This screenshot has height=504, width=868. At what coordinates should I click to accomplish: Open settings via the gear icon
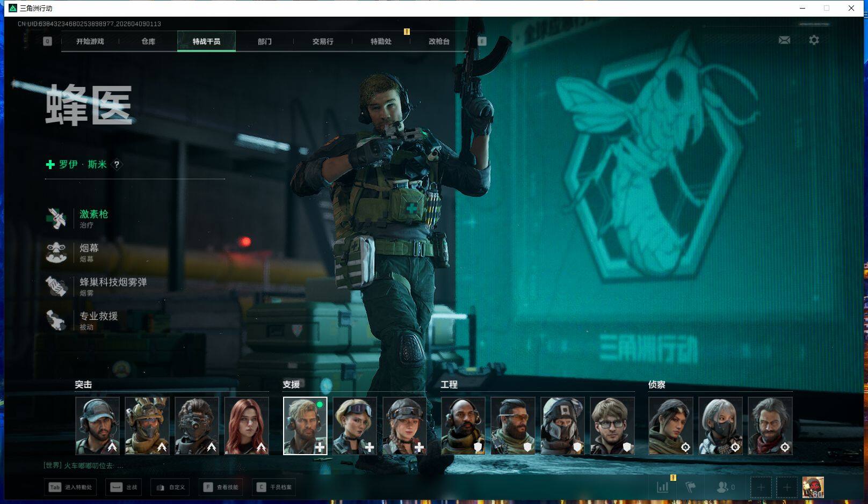(814, 40)
